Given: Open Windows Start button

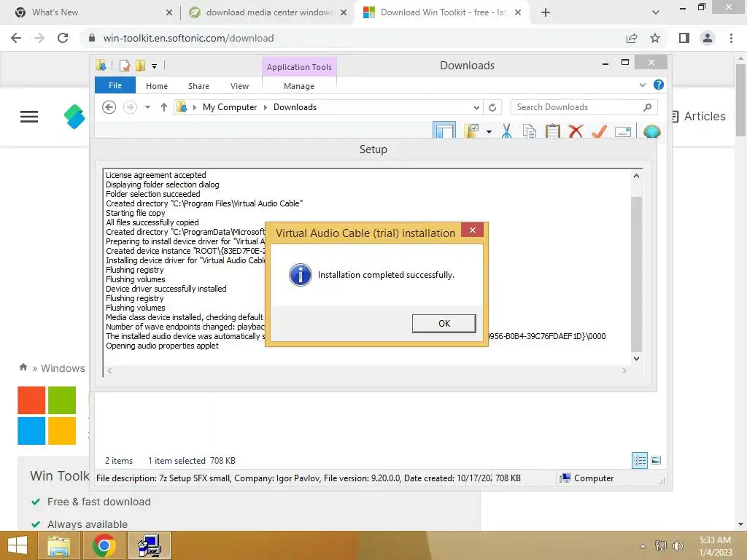Looking at the screenshot, I should point(18,545).
